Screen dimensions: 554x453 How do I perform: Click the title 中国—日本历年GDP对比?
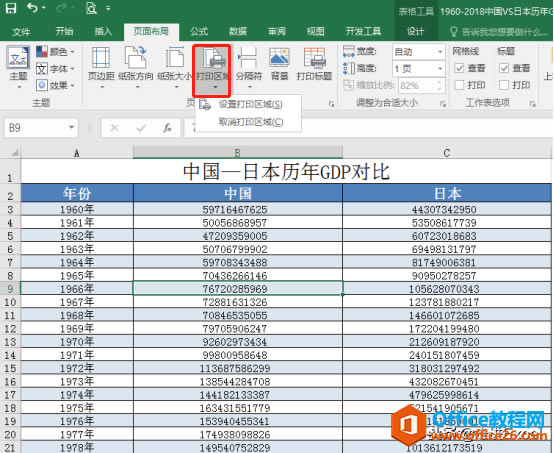tap(286, 171)
